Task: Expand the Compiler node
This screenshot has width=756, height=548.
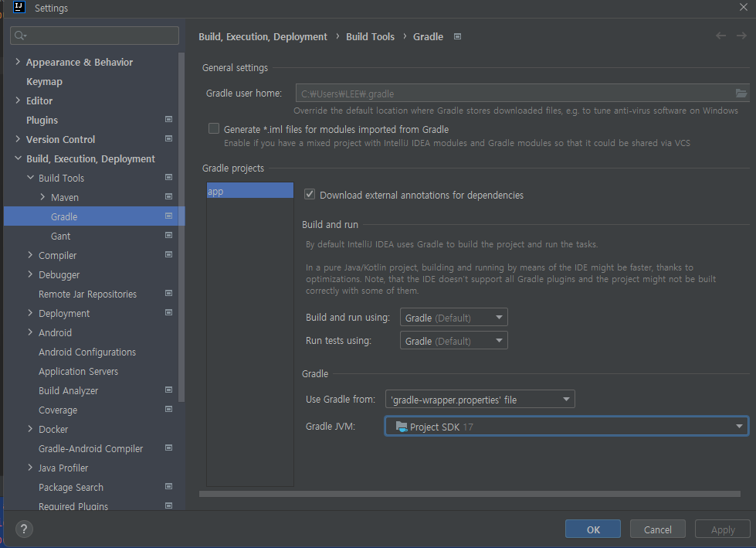Action: tap(30, 254)
